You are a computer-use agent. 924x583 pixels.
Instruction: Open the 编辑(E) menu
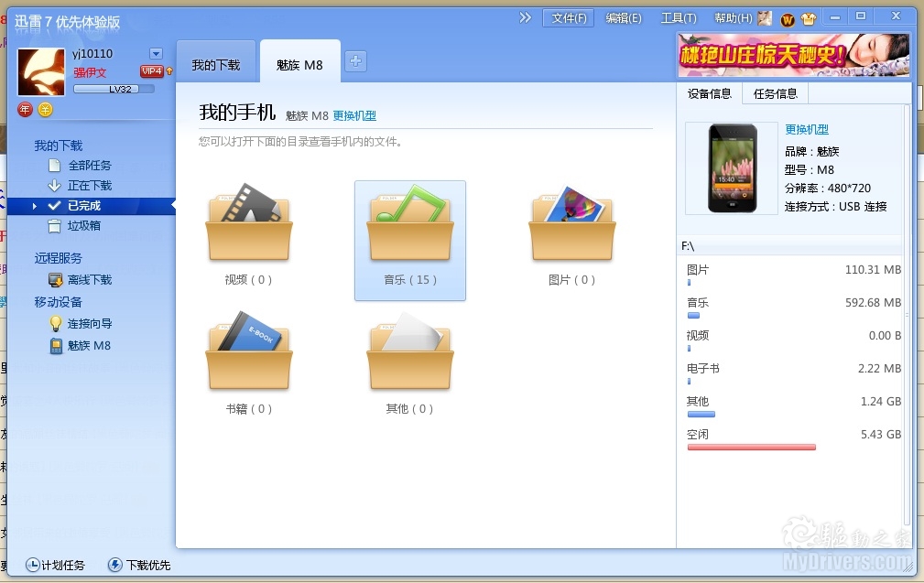point(624,18)
